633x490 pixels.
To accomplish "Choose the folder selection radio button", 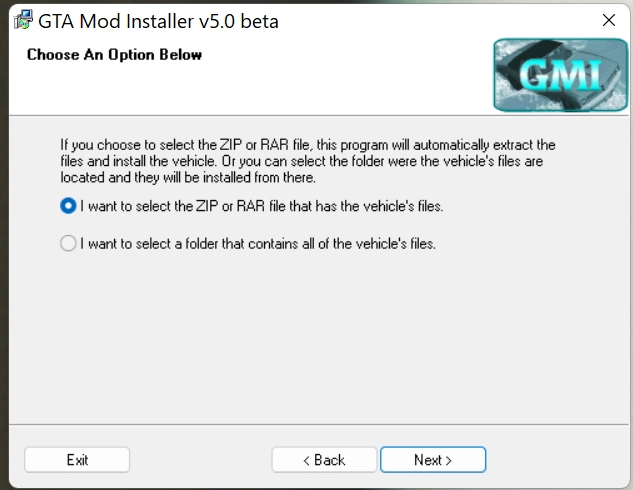I will [68, 243].
